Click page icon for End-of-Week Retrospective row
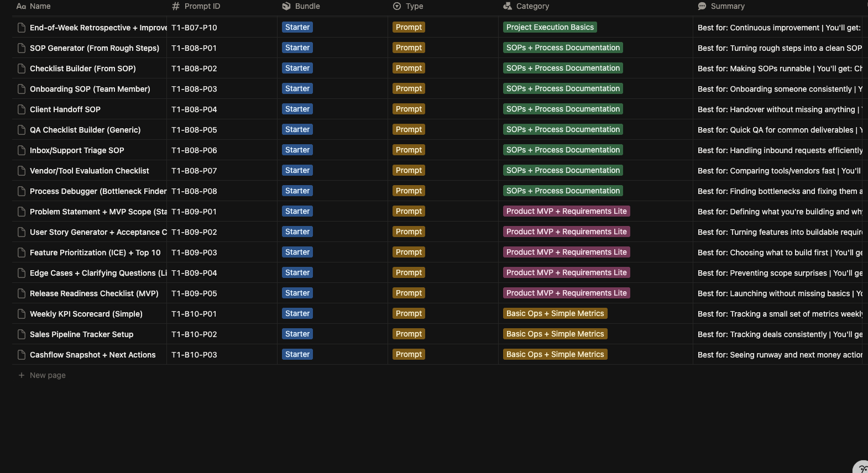Image resolution: width=868 pixels, height=473 pixels. click(x=22, y=28)
